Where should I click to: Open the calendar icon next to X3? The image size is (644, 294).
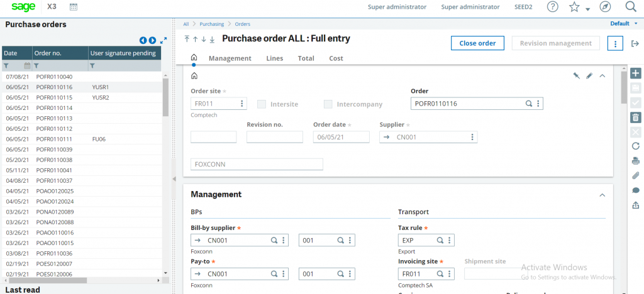pos(74,6)
